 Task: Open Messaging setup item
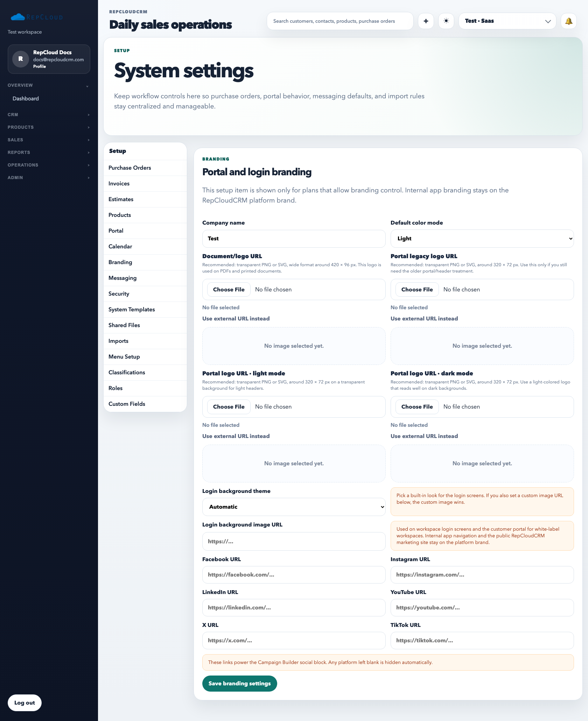(145, 278)
